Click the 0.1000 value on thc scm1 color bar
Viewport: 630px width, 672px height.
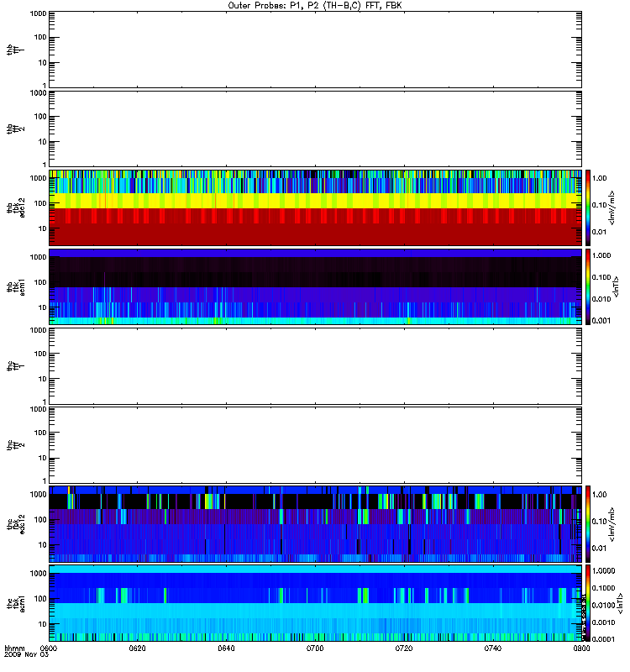(603, 588)
